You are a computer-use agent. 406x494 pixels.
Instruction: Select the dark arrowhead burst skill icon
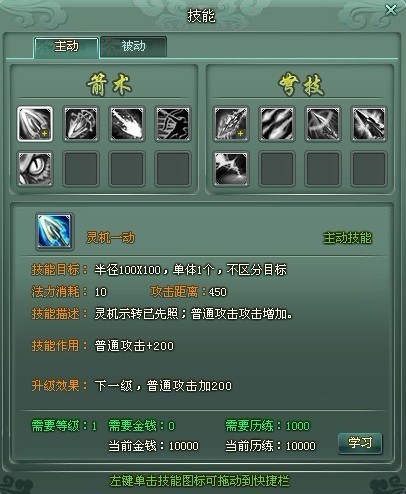pos(369,124)
